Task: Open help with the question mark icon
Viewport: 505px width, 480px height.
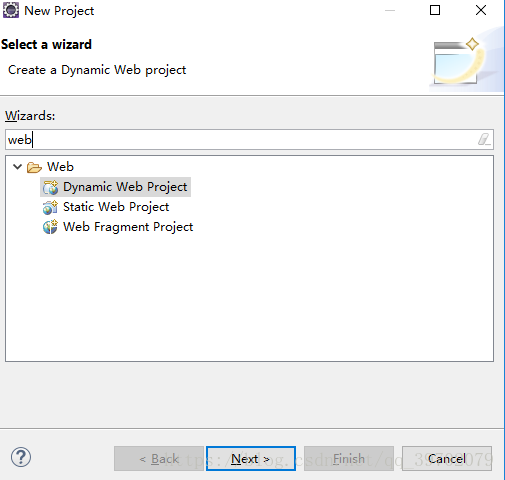Action: click(21, 457)
